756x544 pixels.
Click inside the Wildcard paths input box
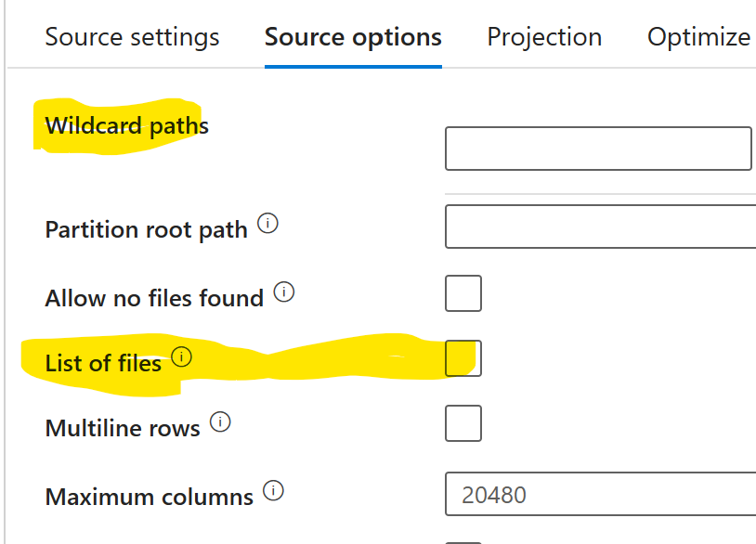[598, 148]
